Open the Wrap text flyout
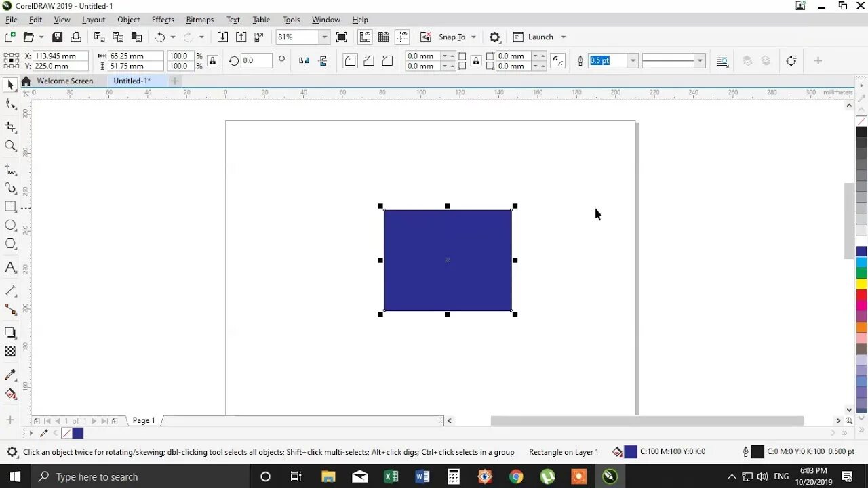 pyautogui.click(x=722, y=61)
